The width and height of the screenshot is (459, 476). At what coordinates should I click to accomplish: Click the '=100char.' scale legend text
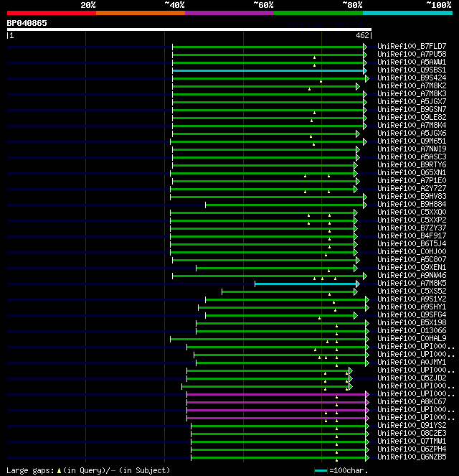[349, 470]
